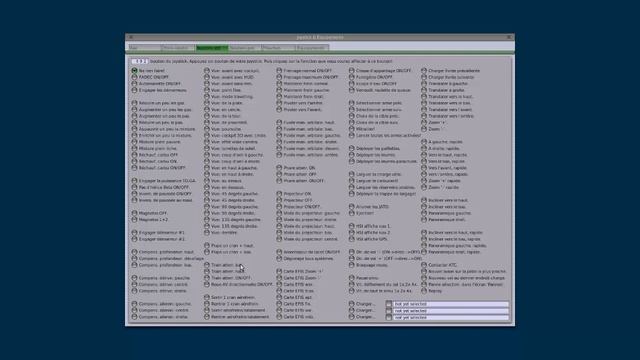This screenshot has height=360, width=640.
Task: Select 'Ne rien faire!' radio button
Action: point(134,71)
